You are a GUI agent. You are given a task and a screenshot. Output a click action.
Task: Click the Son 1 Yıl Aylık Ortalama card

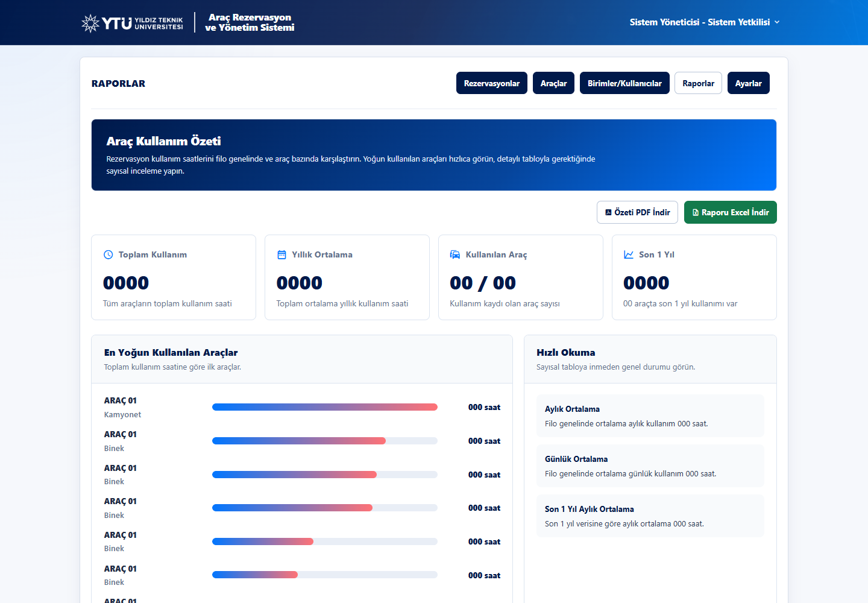(x=650, y=516)
